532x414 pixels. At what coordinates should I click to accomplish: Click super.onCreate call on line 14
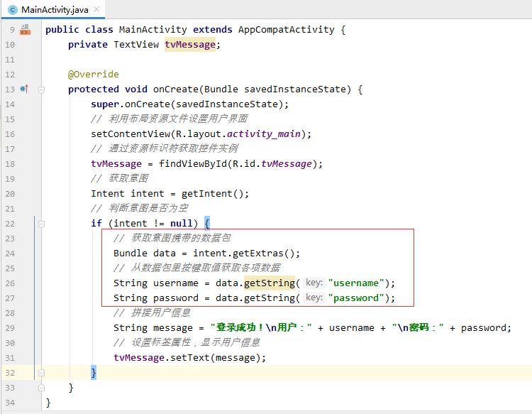[189, 104]
